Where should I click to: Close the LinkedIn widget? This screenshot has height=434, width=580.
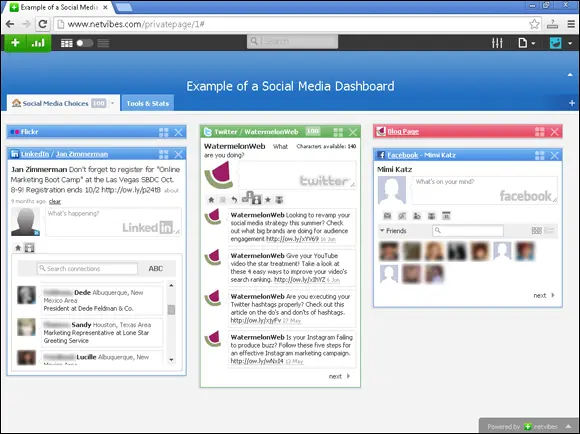[178, 154]
